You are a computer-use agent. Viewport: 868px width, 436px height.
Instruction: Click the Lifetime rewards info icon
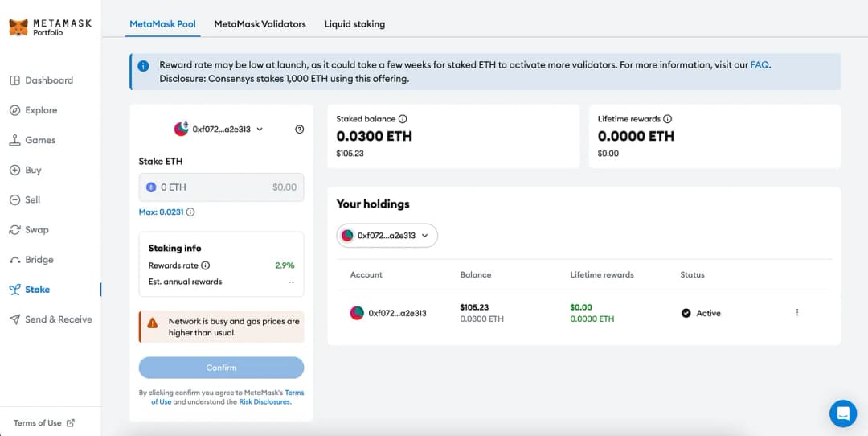pyautogui.click(x=668, y=119)
